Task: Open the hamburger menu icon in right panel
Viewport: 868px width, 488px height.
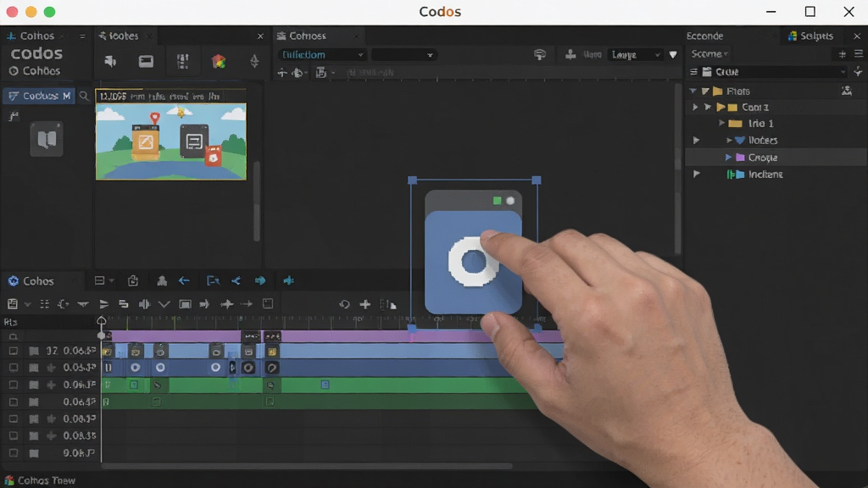Action: pyautogui.click(x=859, y=53)
